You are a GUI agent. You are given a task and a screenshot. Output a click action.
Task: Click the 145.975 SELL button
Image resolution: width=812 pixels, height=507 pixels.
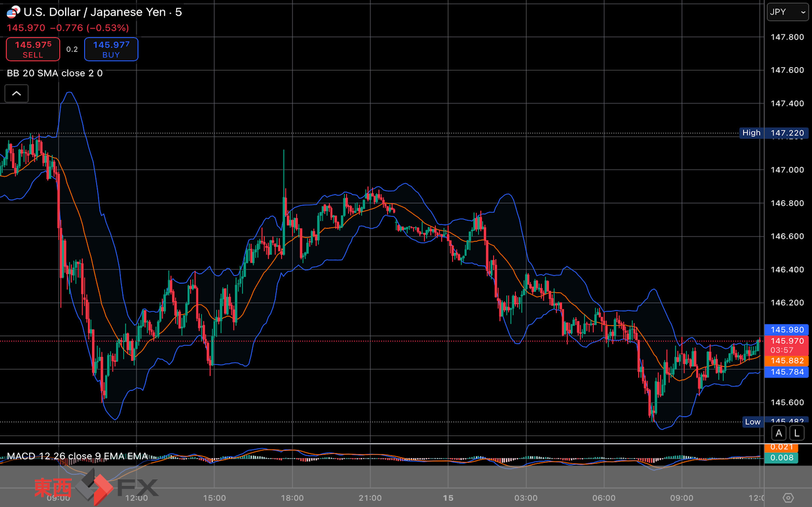(33, 49)
